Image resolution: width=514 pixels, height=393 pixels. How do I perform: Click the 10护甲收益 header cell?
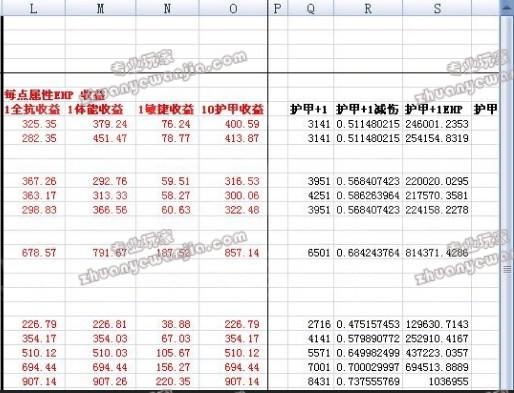pos(233,109)
